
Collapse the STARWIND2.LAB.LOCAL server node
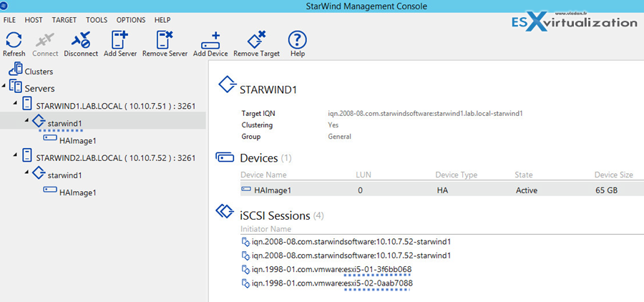pos(15,155)
